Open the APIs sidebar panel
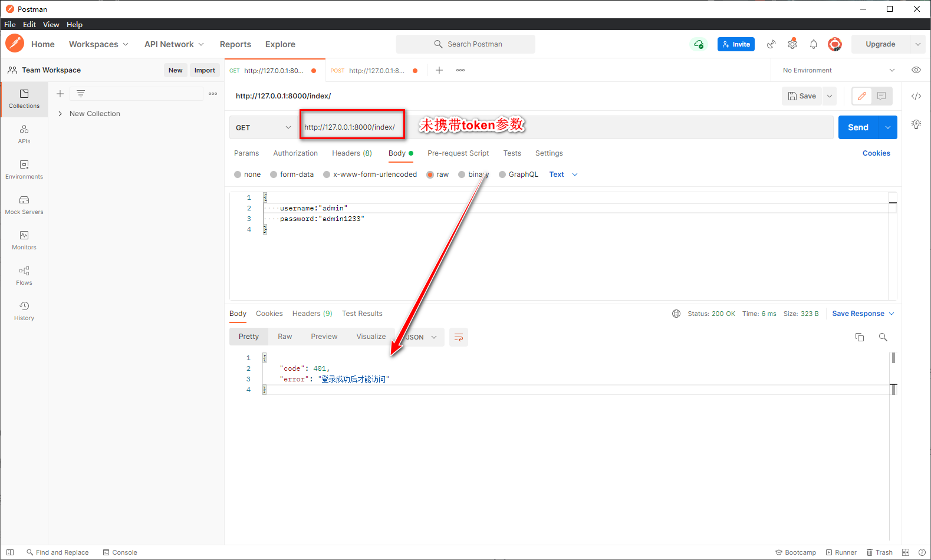The image size is (931, 560). (x=24, y=134)
